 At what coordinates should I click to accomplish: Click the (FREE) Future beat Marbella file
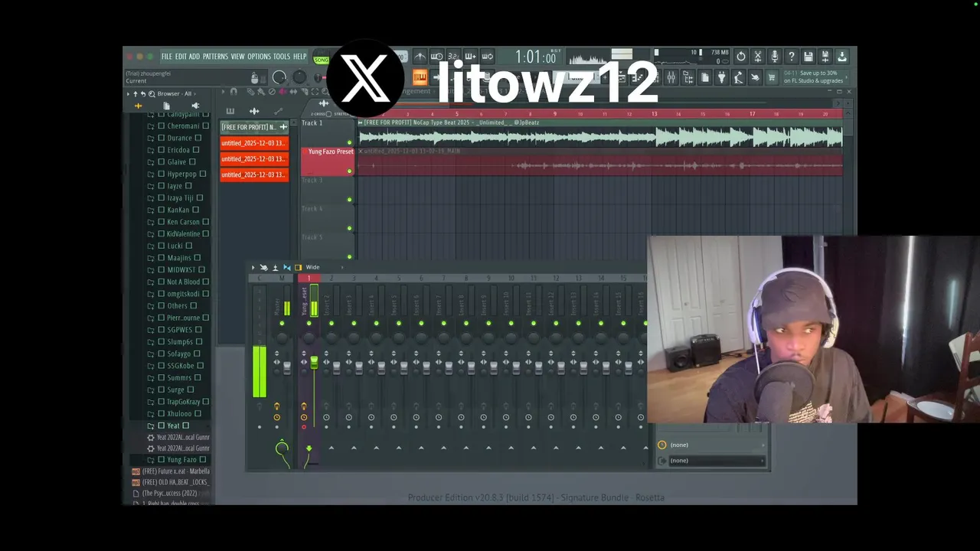point(170,471)
